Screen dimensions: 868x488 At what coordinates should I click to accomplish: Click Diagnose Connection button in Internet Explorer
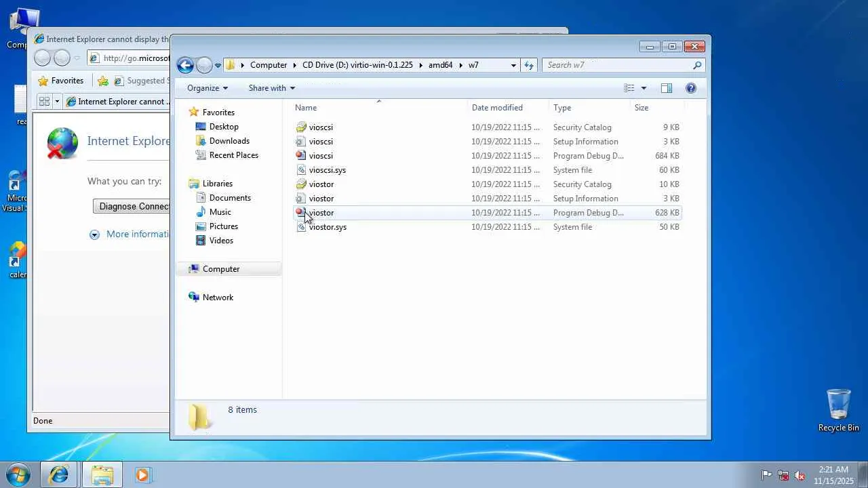pos(132,206)
